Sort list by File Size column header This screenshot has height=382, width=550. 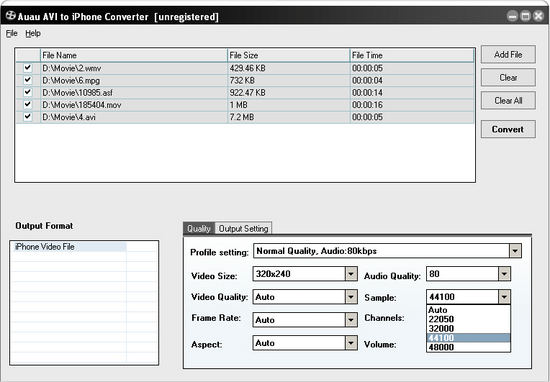point(289,55)
